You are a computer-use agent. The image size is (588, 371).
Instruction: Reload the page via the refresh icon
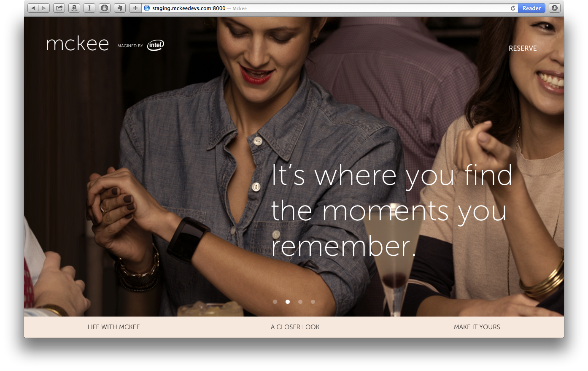(x=512, y=8)
